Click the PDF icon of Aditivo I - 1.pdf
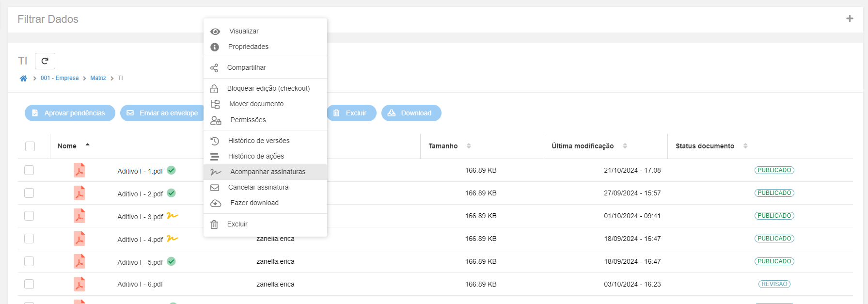This screenshot has height=304, width=868. 79,170
